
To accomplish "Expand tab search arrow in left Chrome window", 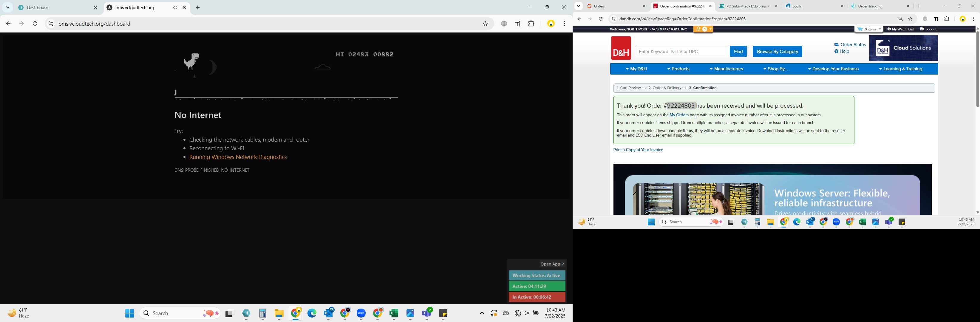I will pyautogui.click(x=7, y=8).
